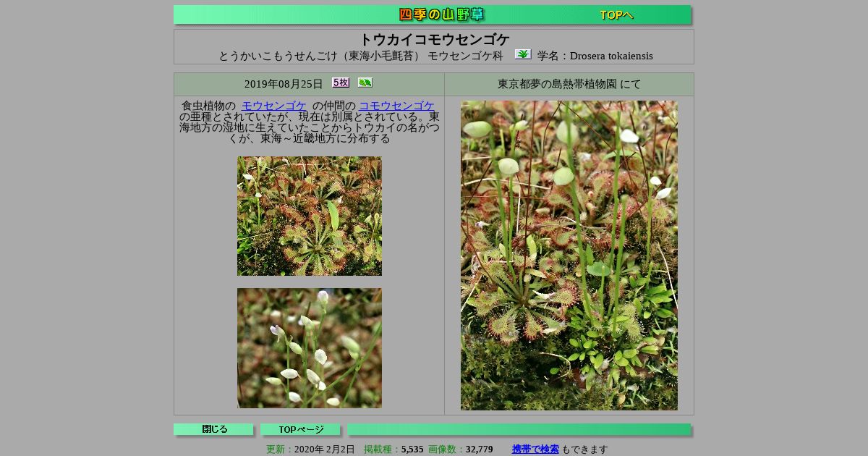Click the TOPページ button
The width and height of the screenshot is (868, 456).
pyautogui.click(x=300, y=429)
